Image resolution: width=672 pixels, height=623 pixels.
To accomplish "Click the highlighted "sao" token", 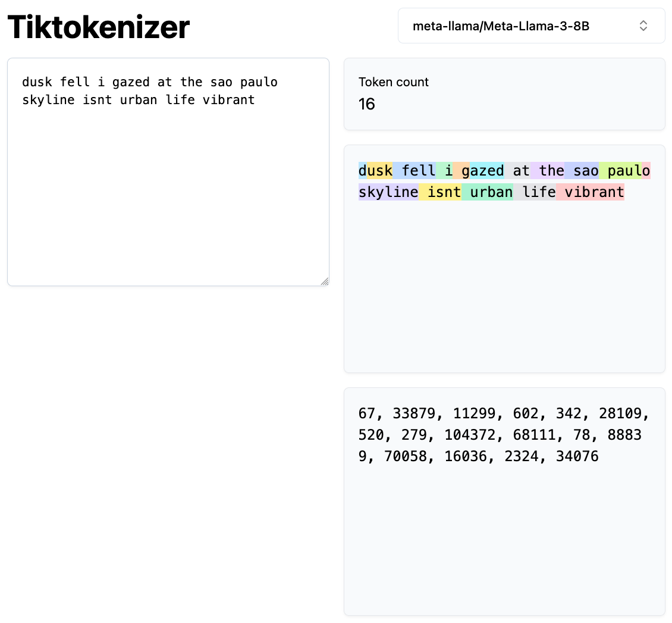I will pos(582,171).
